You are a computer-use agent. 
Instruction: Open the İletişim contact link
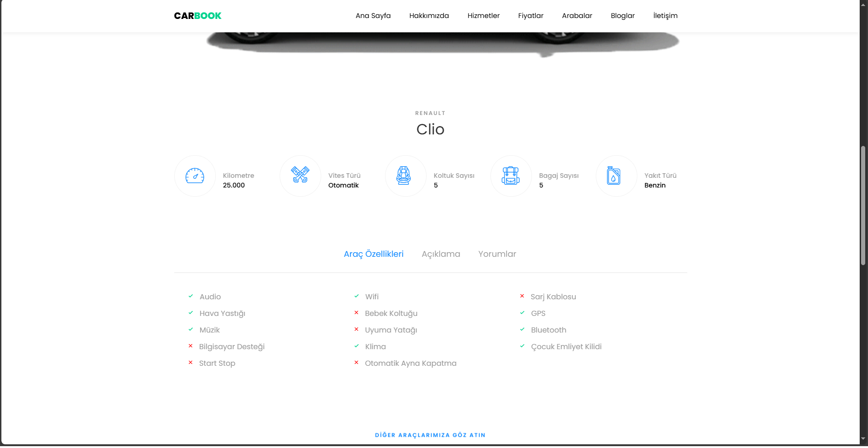coord(665,16)
